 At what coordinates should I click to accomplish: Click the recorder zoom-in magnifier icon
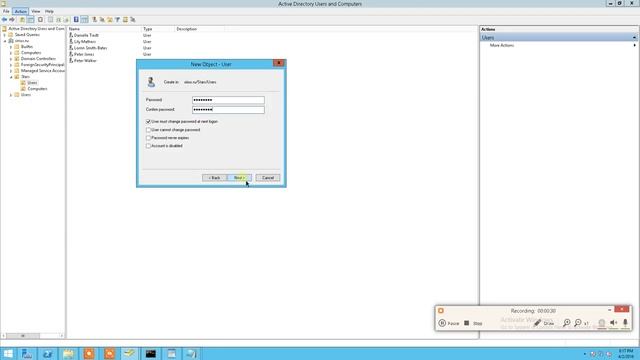pos(567,323)
